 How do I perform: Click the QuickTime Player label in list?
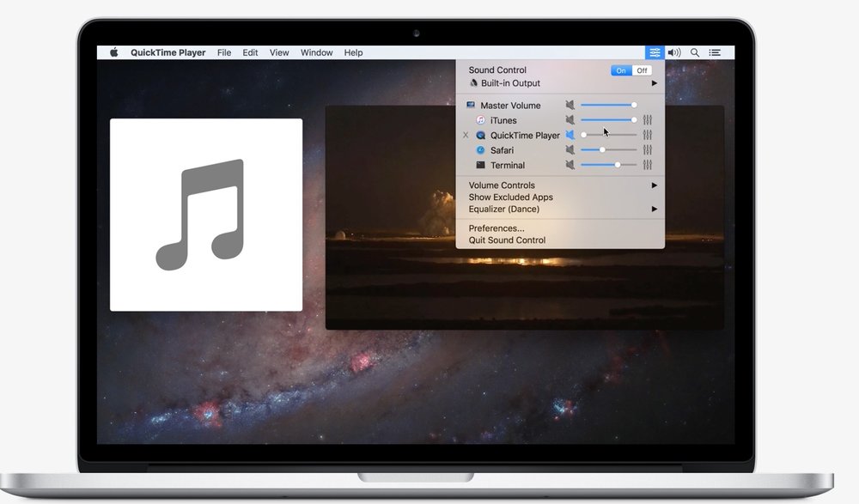[525, 136]
